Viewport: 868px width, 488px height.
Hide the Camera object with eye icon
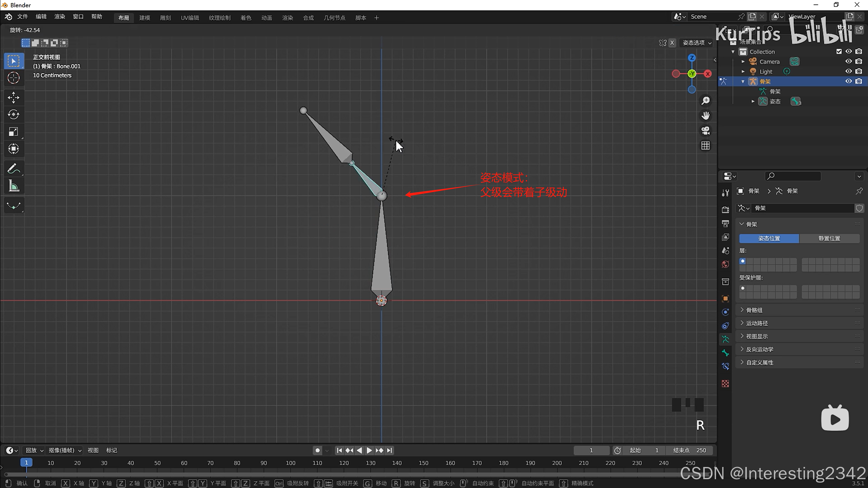[x=849, y=61]
